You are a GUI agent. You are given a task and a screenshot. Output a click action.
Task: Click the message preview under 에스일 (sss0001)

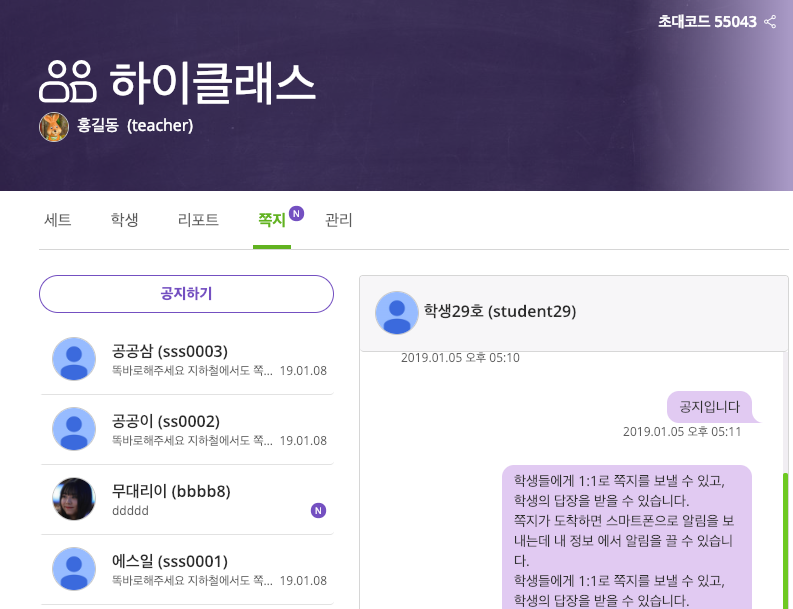pyautogui.click(x=192, y=581)
